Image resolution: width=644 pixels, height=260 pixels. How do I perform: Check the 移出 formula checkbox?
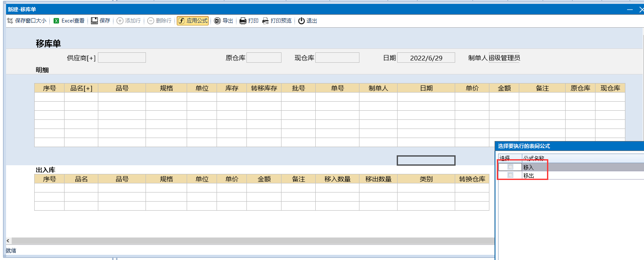(511, 175)
